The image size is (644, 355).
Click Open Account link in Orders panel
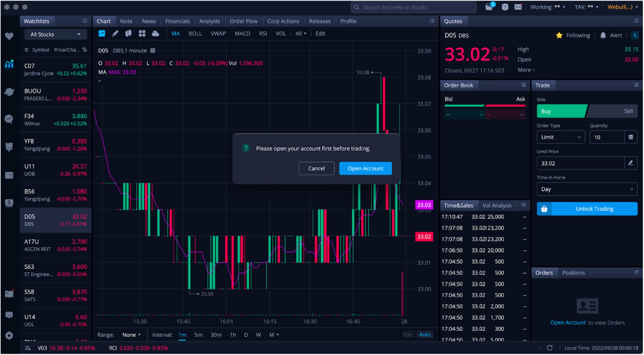[x=568, y=323]
